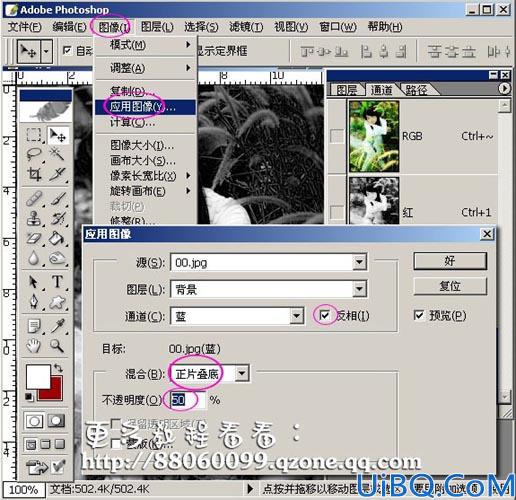Image resolution: width=516 pixels, height=500 pixels.
Task: Close the Apply Image dialog
Action: [487, 234]
